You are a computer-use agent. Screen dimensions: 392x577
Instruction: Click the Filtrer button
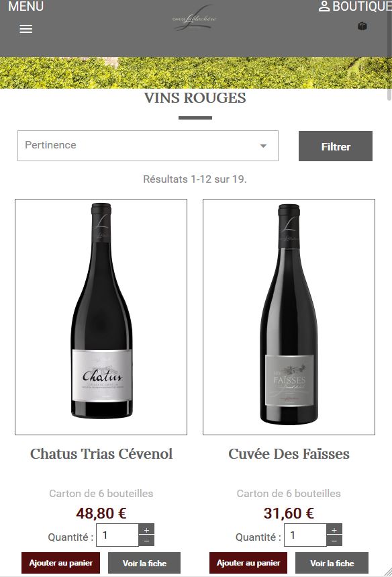click(x=336, y=146)
